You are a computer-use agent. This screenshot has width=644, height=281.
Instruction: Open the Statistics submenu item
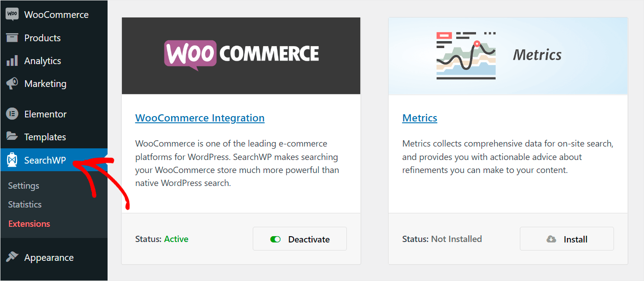pyautogui.click(x=25, y=204)
